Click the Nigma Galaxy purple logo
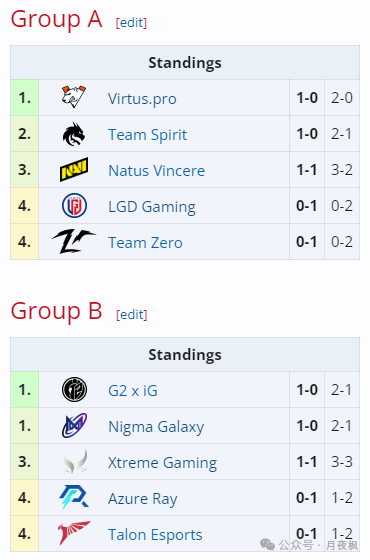Viewport: 370px width, 560px height. 74,426
